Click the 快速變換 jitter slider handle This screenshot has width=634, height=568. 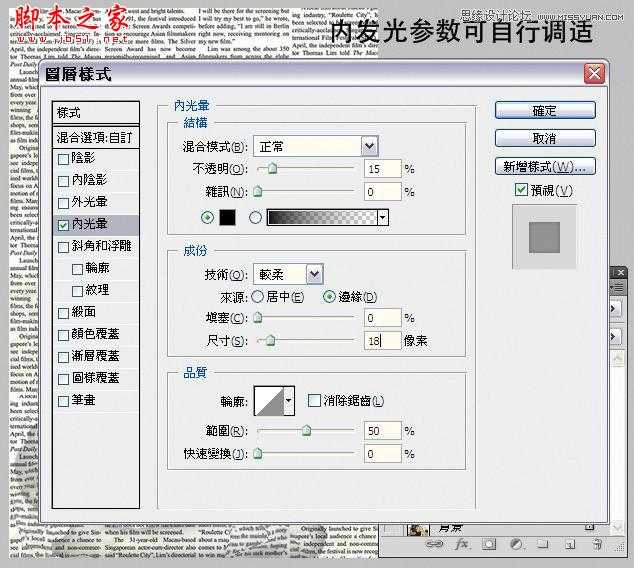(x=258, y=454)
